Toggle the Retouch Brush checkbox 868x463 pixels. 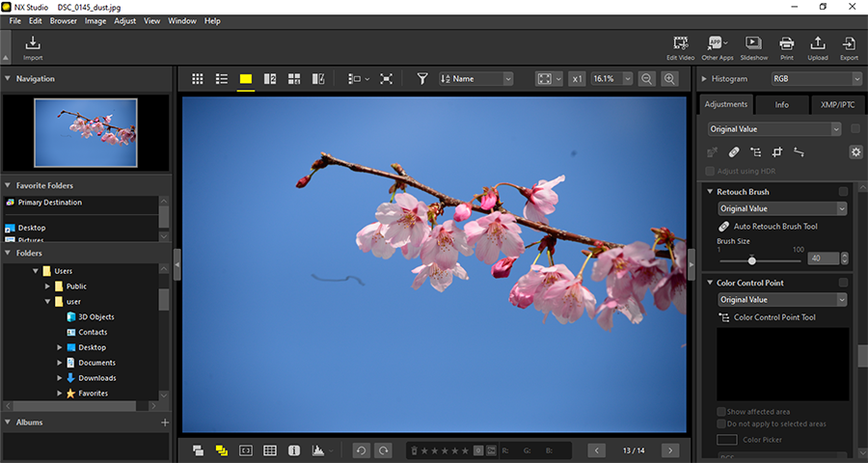click(x=843, y=192)
